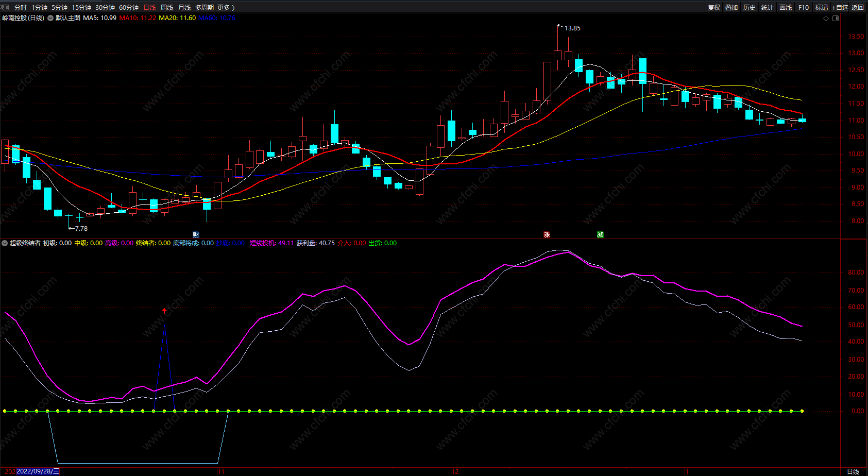Click the 财 financial event marker
The width and height of the screenshot is (868, 476).
196,235
